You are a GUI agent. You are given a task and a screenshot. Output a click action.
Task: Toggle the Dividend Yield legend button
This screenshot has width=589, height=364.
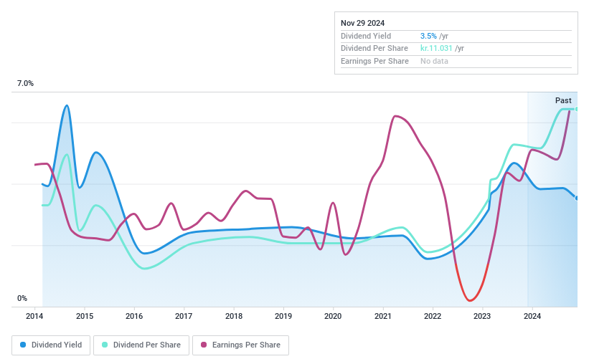[51, 345]
